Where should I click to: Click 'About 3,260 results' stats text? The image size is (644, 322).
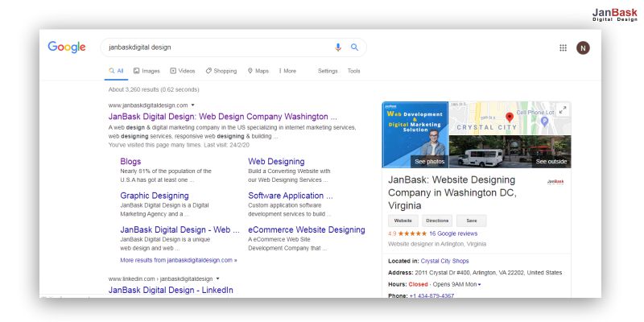154,89
